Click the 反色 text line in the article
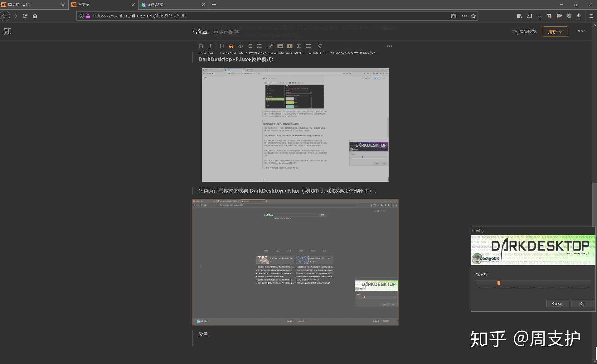The height and width of the screenshot is (364, 597). tap(203, 334)
